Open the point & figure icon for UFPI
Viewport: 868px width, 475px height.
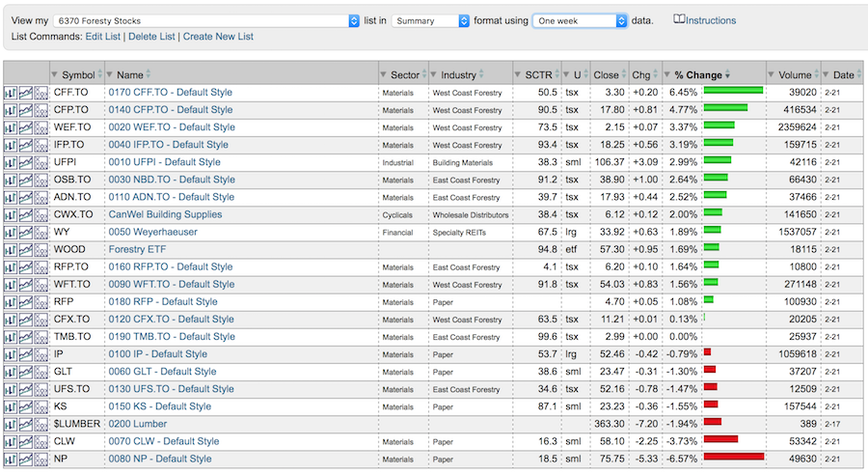coord(41,162)
